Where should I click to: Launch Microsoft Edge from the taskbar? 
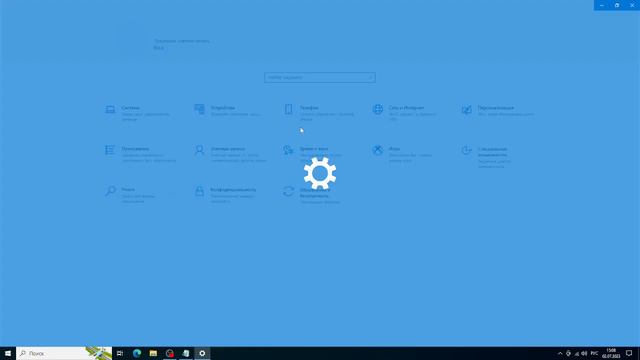(x=137, y=353)
